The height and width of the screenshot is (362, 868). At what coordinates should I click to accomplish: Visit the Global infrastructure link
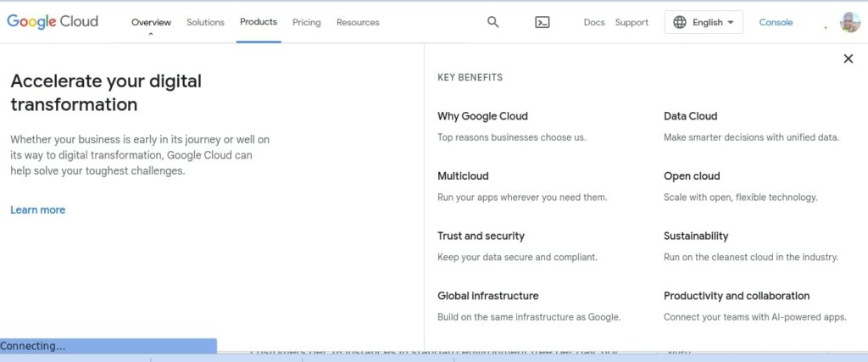(x=487, y=296)
